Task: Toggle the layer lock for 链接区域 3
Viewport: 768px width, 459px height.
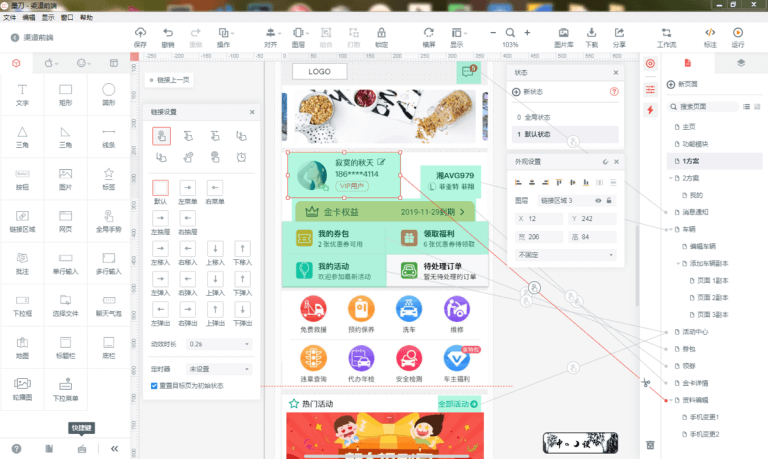Action: click(609, 200)
